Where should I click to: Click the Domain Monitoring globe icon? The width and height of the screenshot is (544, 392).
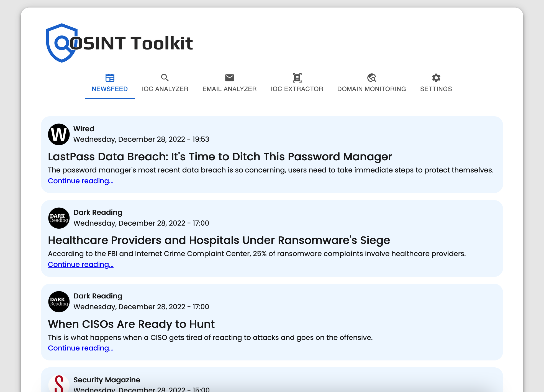(x=371, y=78)
